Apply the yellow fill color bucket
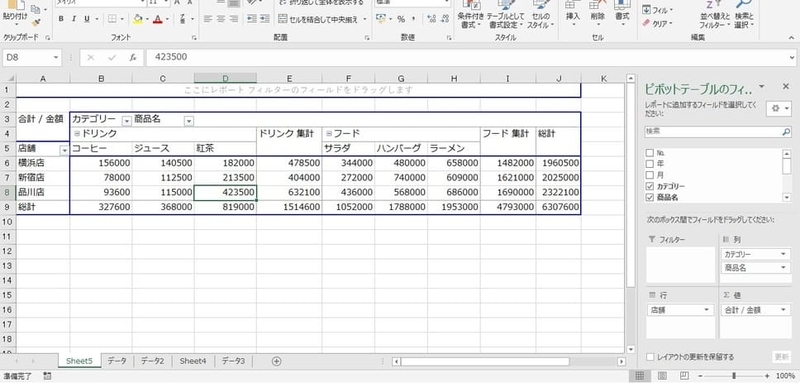Image resolution: width=800 pixels, height=383 pixels. pyautogui.click(x=137, y=19)
